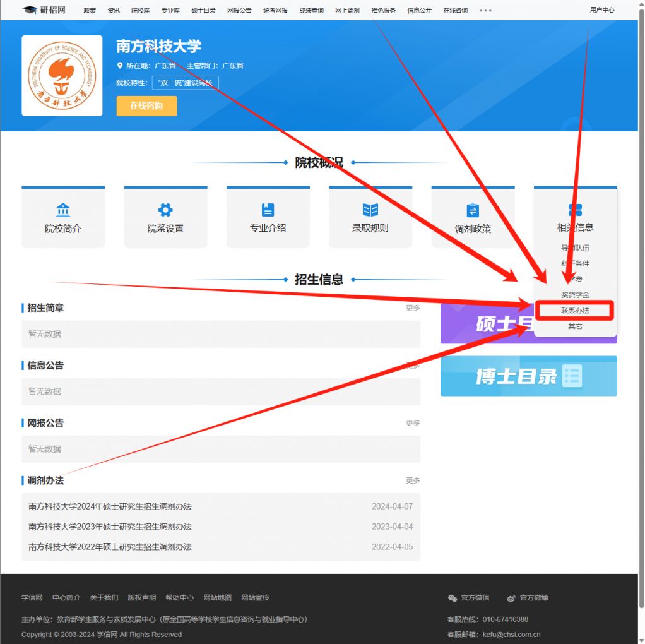Open the 2024年硕士研究生招生调剂办法 article
This screenshot has width=645, height=644.
110,506
